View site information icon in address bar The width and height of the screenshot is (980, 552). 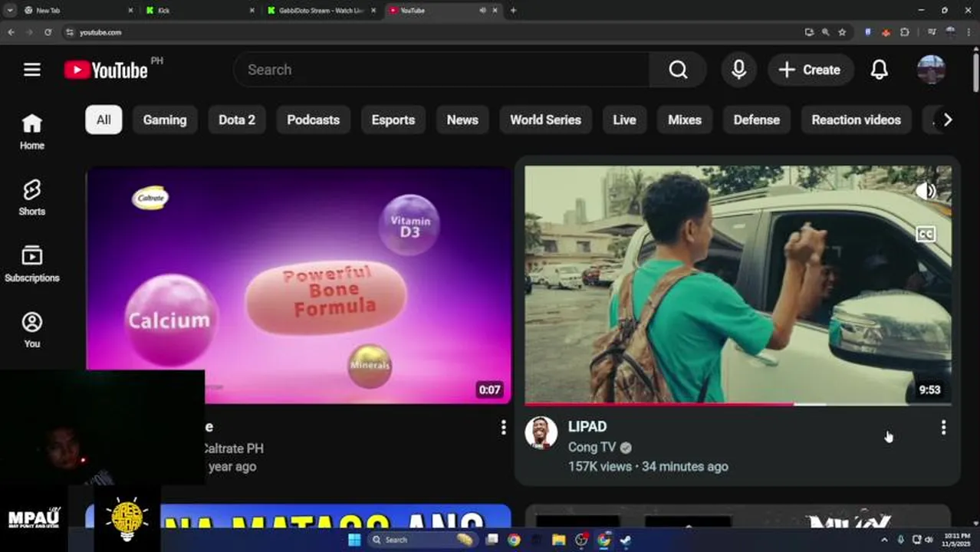[x=70, y=32]
